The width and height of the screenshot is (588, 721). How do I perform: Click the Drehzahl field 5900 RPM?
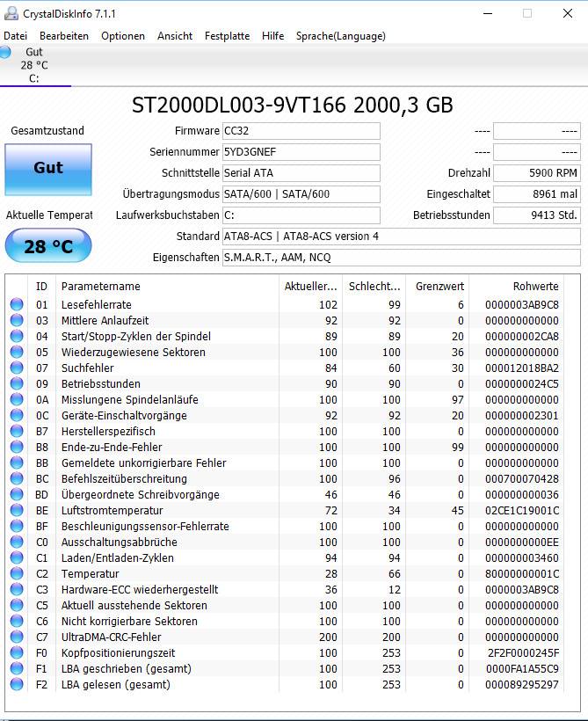(537, 173)
